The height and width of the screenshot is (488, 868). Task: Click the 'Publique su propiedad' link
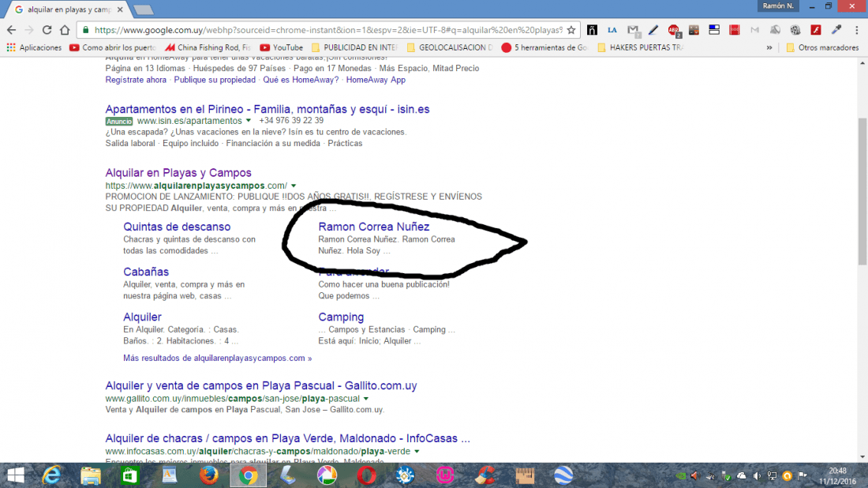pyautogui.click(x=215, y=80)
